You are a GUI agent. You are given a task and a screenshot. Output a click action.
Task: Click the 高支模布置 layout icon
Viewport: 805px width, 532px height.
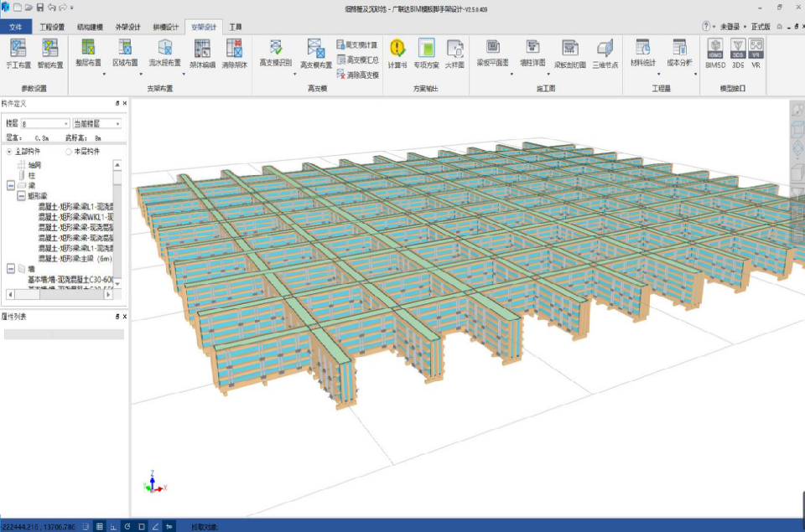tap(316, 54)
